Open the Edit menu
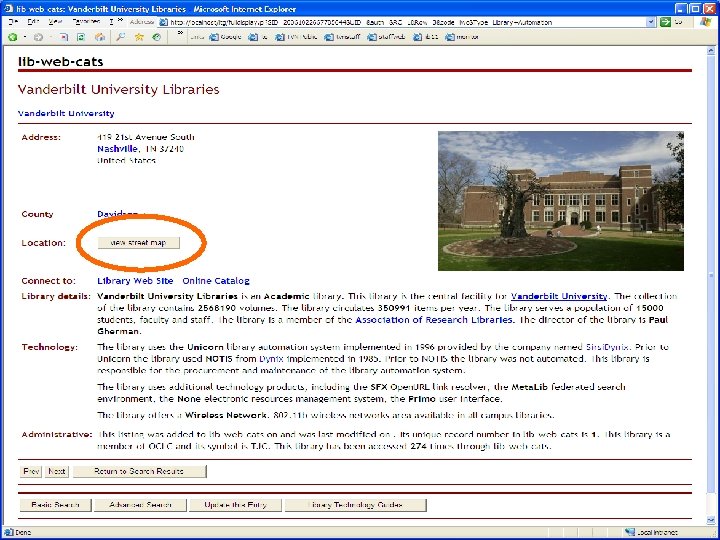The image size is (720, 540). (x=33, y=22)
